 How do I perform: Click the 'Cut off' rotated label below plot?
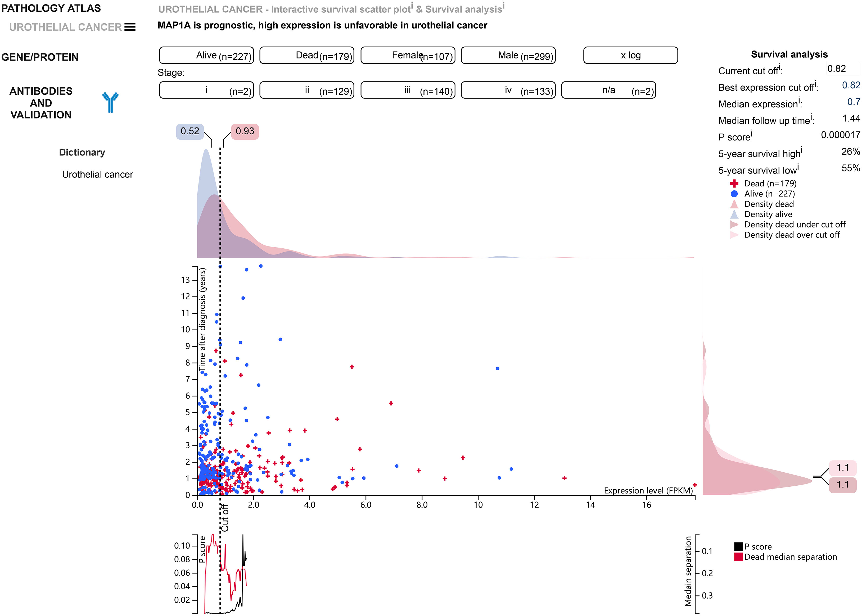(225, 518)
